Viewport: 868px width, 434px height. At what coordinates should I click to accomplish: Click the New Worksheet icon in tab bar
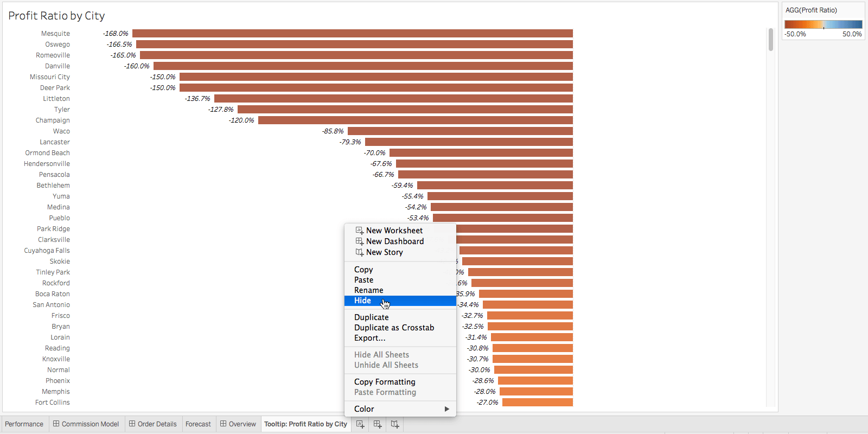(360, 424)
